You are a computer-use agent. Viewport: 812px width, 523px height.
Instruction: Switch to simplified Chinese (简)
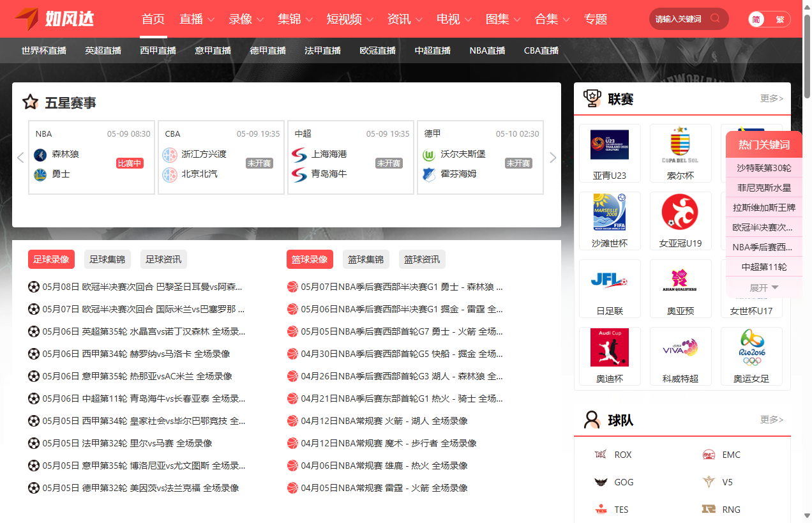[x=757, y=19]
